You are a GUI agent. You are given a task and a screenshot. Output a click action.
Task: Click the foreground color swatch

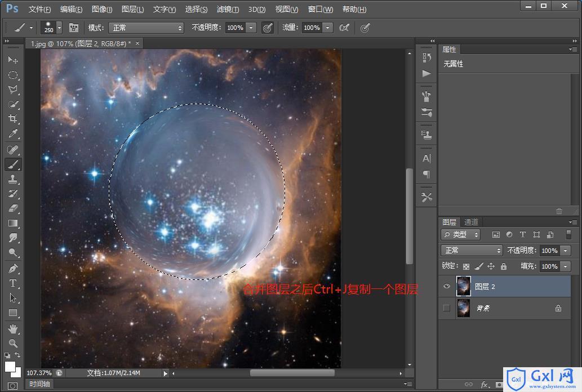tap(10, 367)
